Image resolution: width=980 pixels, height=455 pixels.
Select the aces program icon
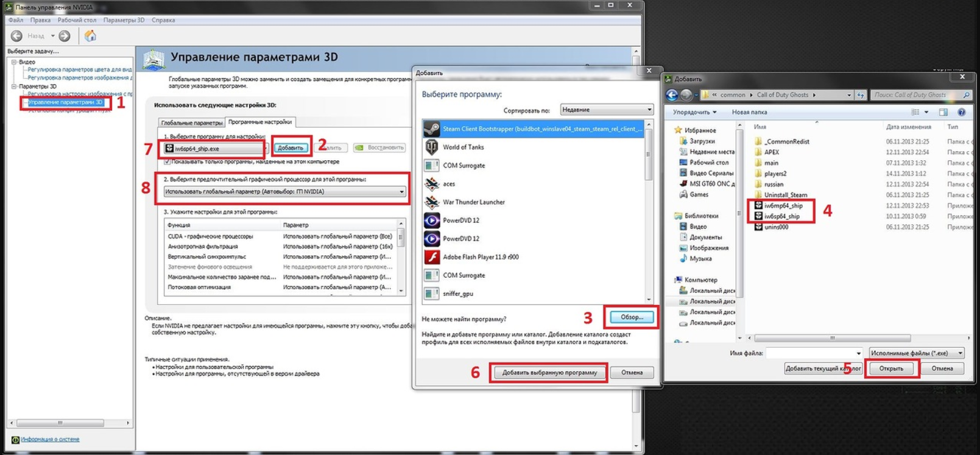432,183
